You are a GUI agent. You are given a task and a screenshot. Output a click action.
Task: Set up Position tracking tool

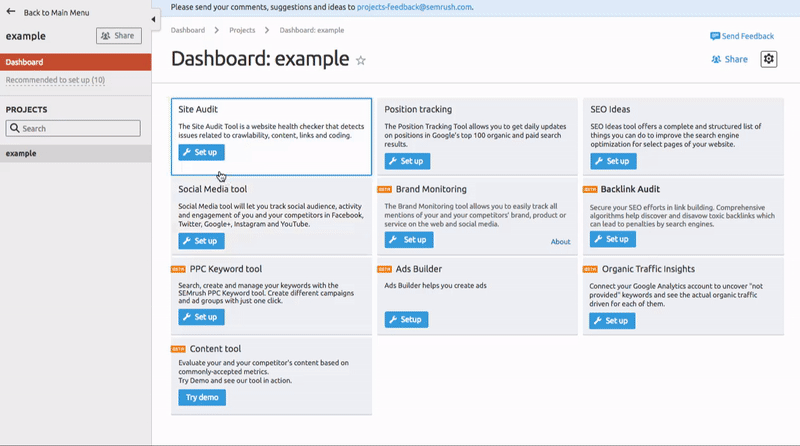coord(407,160)
